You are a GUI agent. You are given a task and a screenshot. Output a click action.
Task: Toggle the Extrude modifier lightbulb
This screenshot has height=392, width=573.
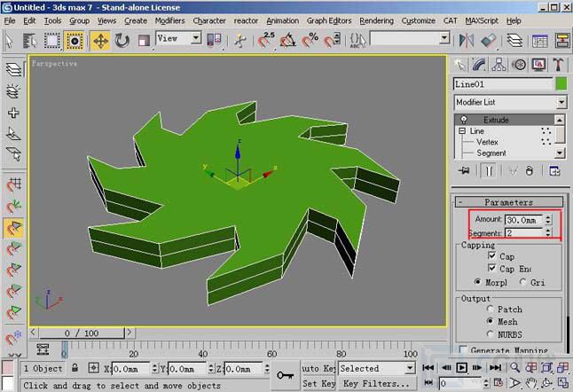coord(464,120)
